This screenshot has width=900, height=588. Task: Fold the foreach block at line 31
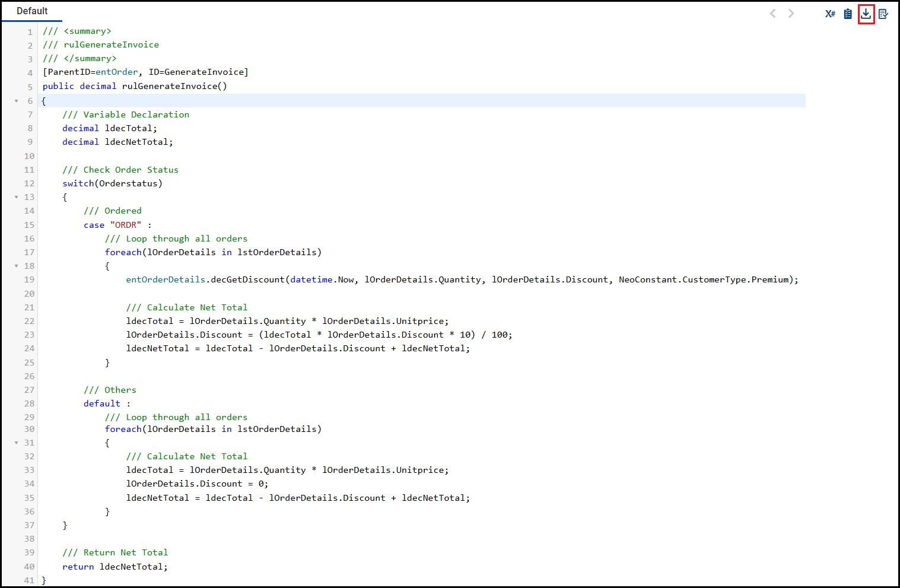(17, 443)
